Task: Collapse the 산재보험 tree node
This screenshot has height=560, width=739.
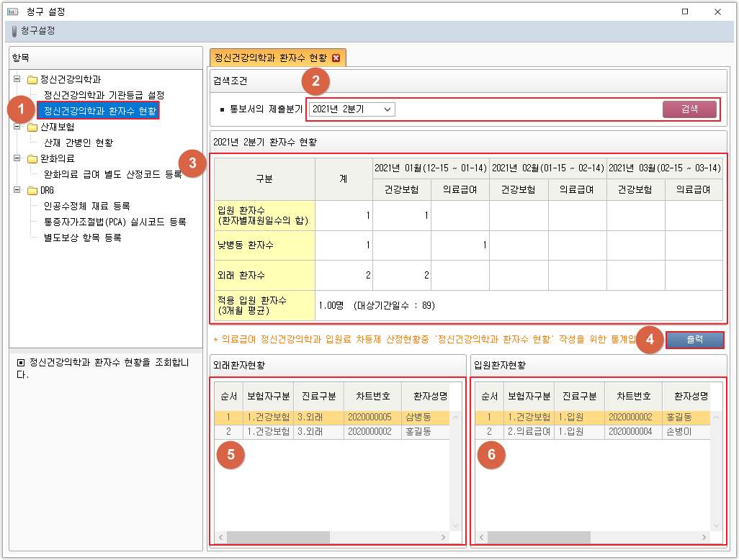Action: (17, 127)
